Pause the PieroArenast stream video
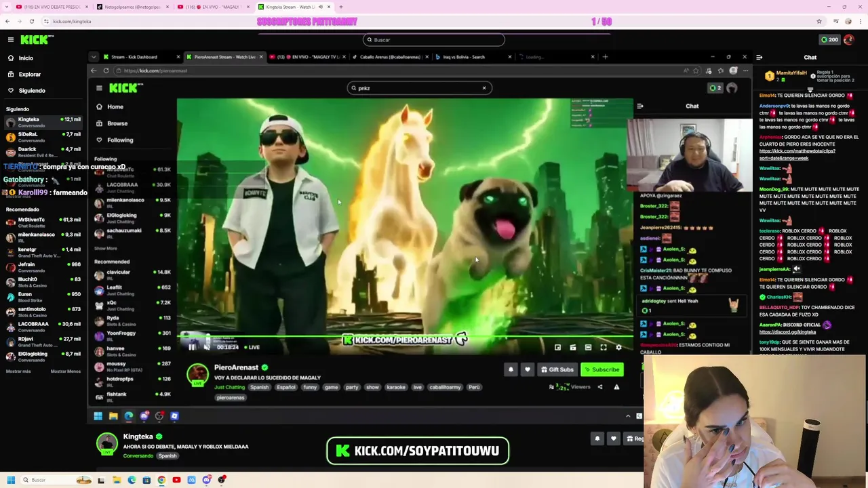The width and height of the screenshot is (868, 488). [192, 347]
